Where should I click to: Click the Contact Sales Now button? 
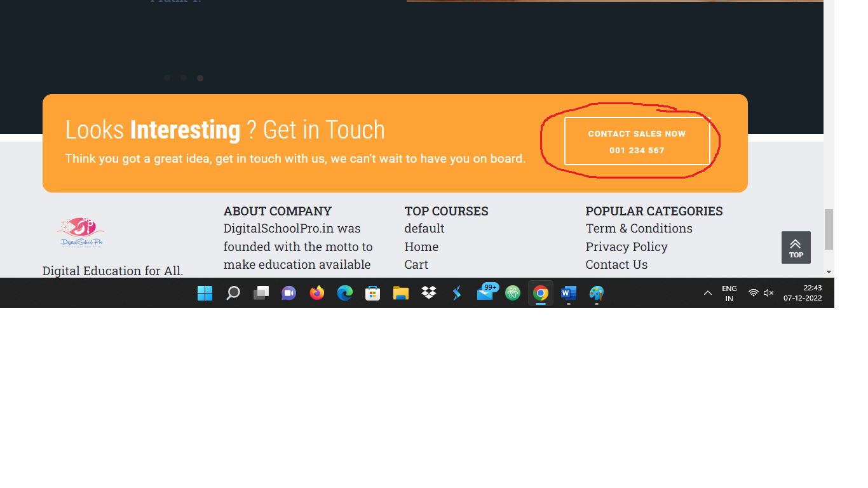point(637,141)
